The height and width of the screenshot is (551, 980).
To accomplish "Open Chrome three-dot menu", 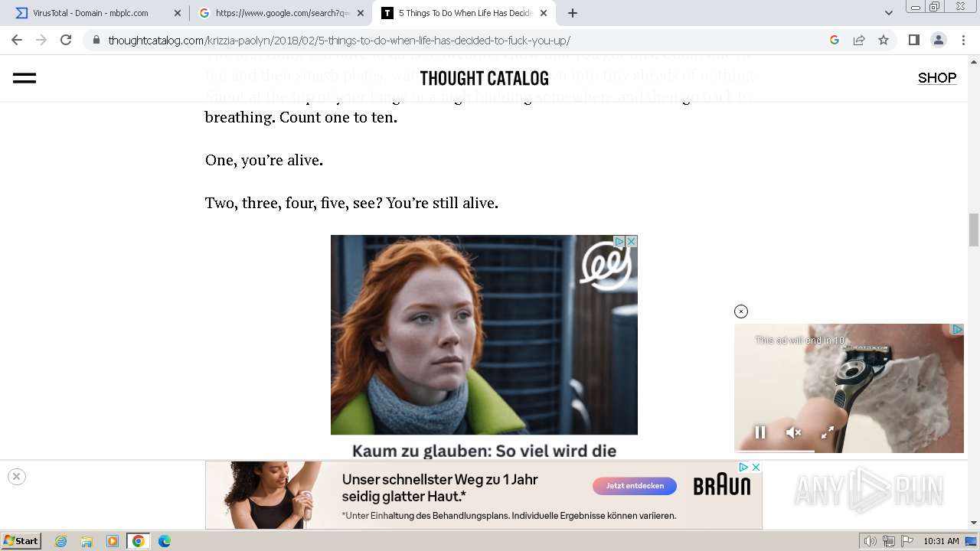I will 962,40.
